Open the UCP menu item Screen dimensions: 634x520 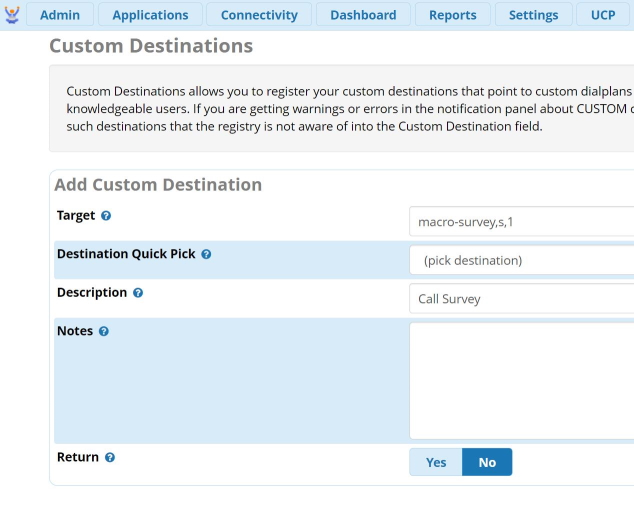603,15
